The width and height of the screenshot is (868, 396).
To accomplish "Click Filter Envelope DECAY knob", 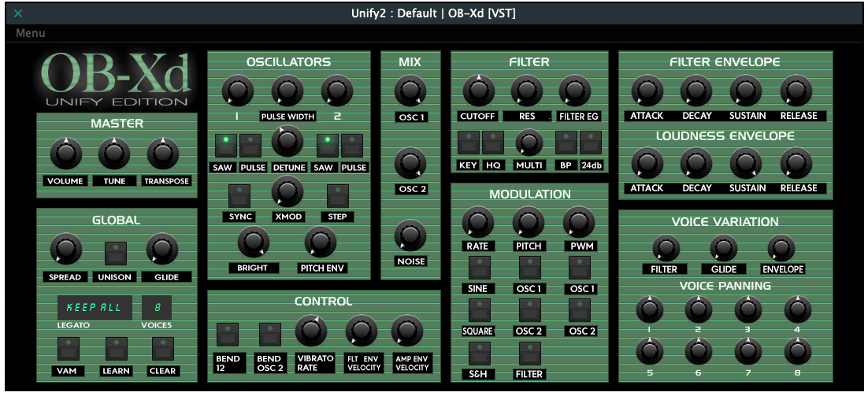I will (x=696, y=91).
